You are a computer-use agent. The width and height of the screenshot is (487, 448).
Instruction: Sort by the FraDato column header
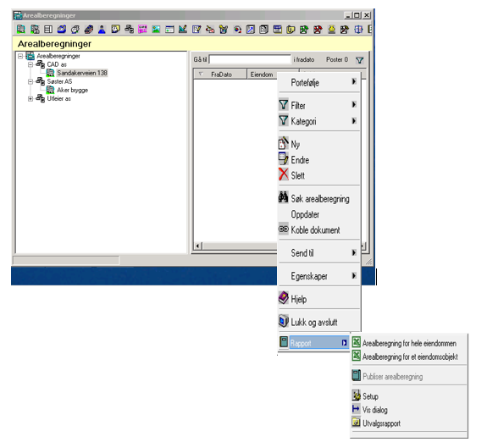220,75
